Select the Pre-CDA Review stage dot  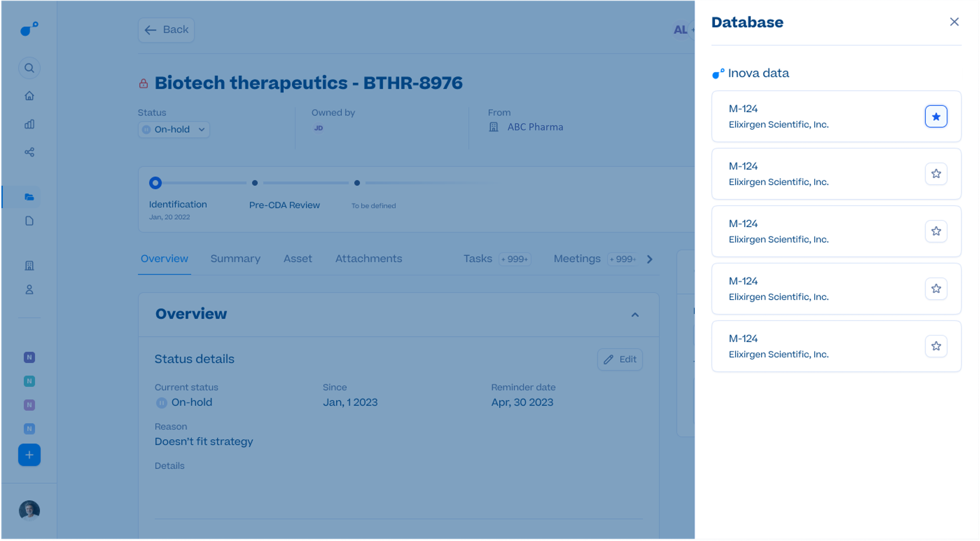point(255,183)
